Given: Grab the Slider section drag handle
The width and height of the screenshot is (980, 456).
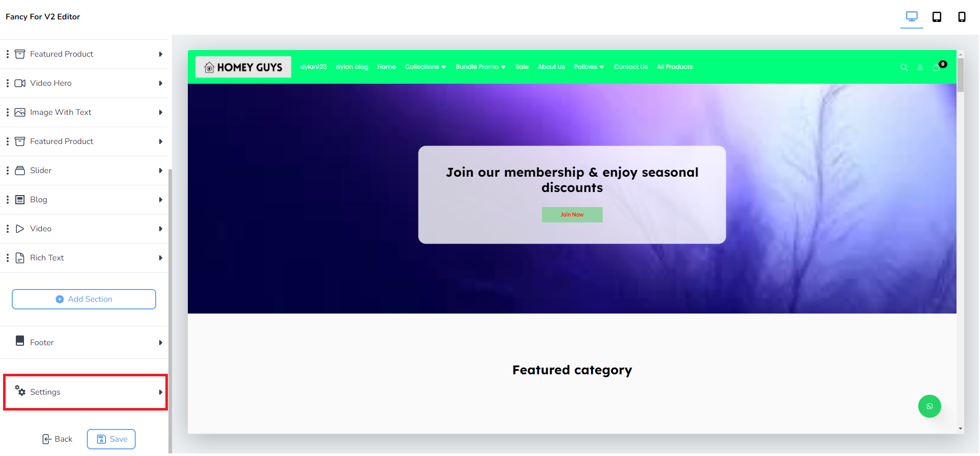Looking at the screenshot, I should 7,171.
